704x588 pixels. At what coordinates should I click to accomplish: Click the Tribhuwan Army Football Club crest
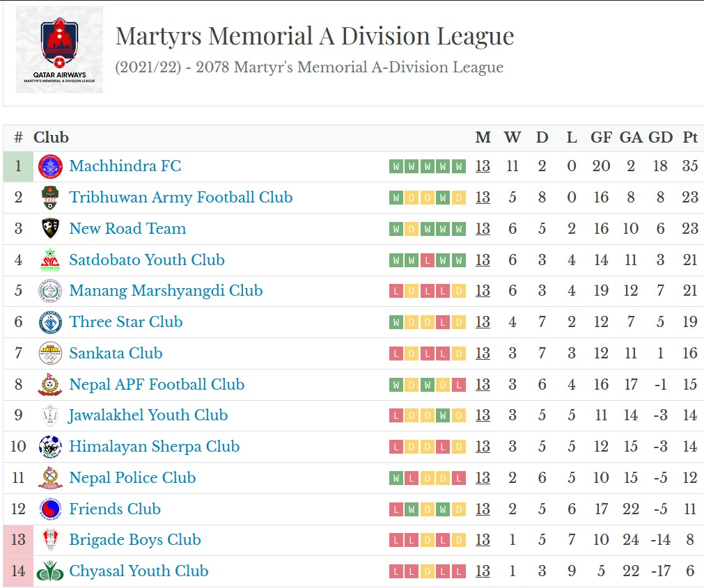pyautogui.click(x=50, y=198)
